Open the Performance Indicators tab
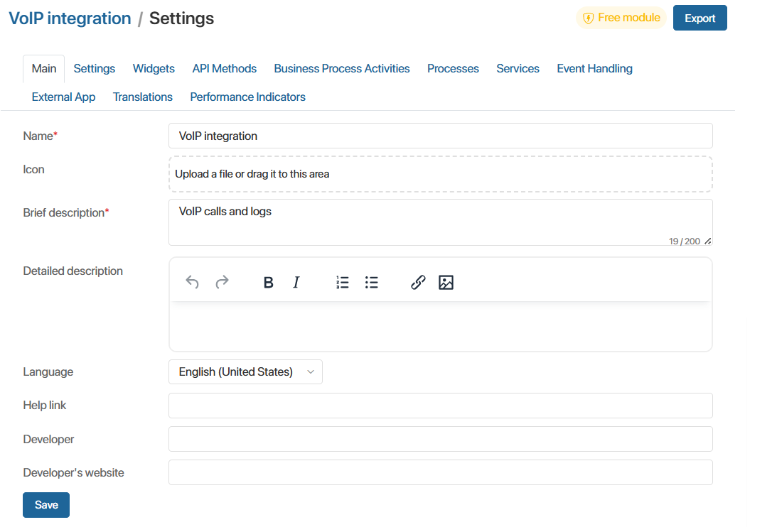777x532 pixels. coord(247,97)
